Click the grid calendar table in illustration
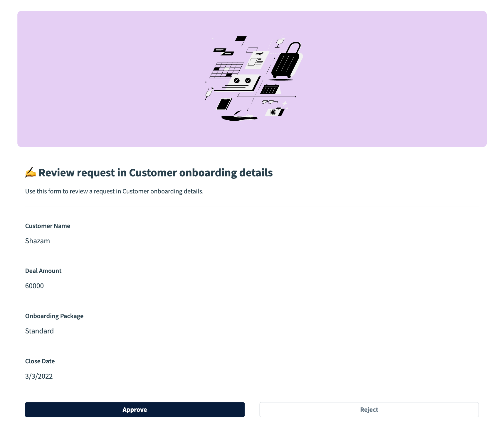 pyautogui.click(x=226, y=70)
